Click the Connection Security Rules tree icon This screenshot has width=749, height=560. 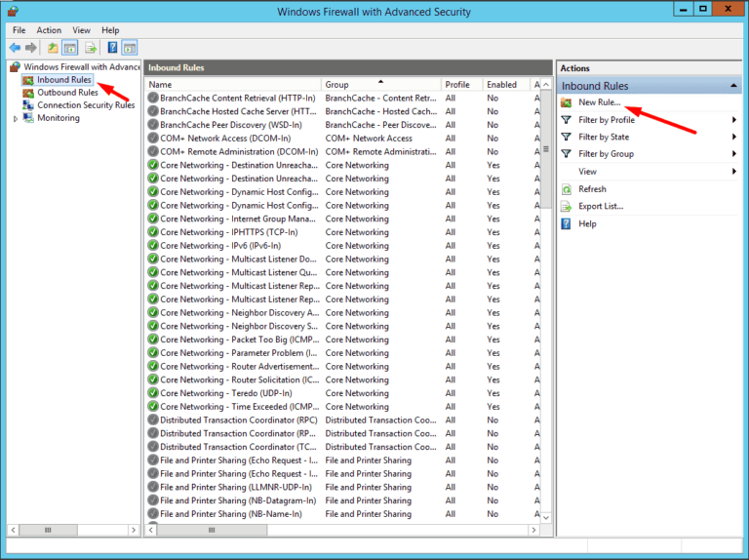28,105
